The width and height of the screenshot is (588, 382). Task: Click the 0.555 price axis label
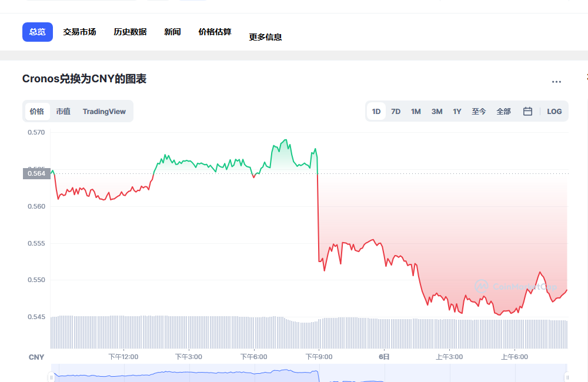pyautogui.click(x=36, y=244)
